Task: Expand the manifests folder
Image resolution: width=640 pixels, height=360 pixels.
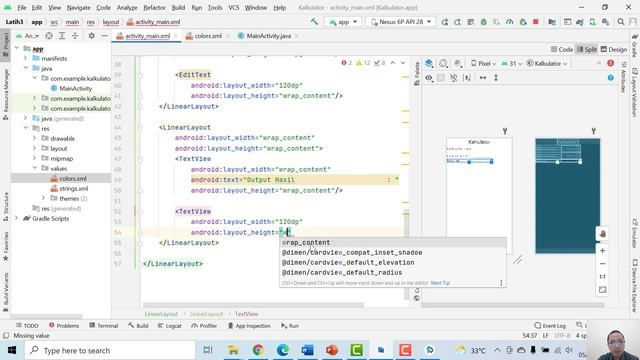Action: click(26, 58)
